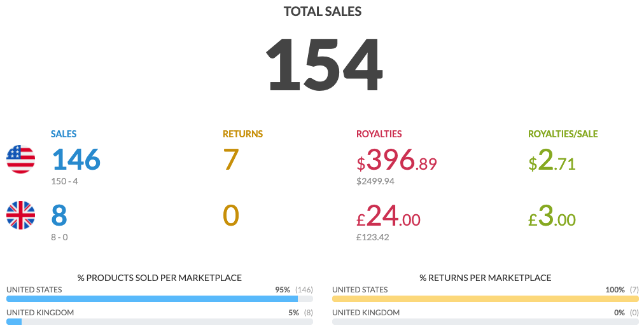Screen dimensions: 644x328
Task: Click the US returns count 7
Action: coord(231,160)
